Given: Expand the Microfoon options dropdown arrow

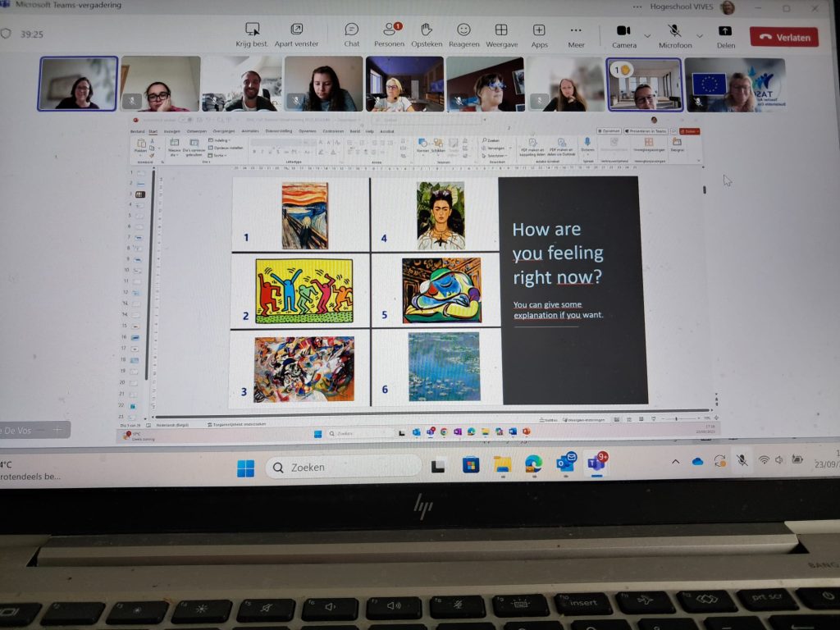Looking at the screenshot, I should point(700,36).
